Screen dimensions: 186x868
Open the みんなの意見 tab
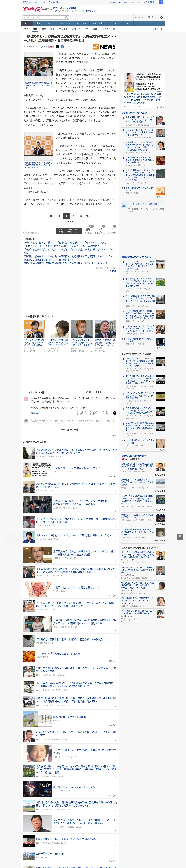coord(98,24)
